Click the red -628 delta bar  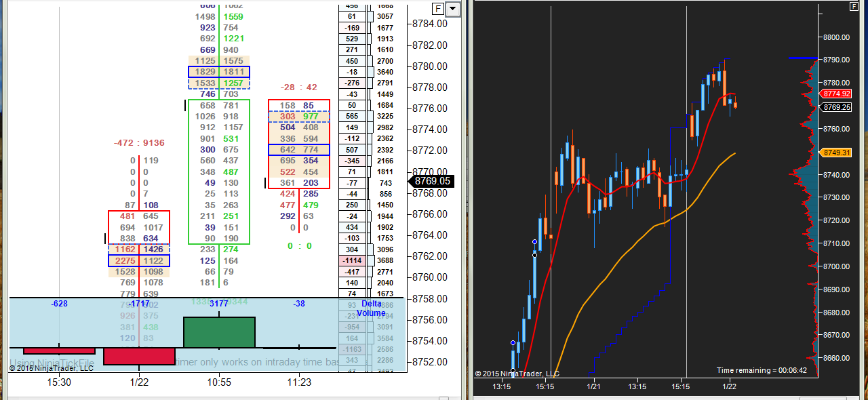[x=59, y=351]
